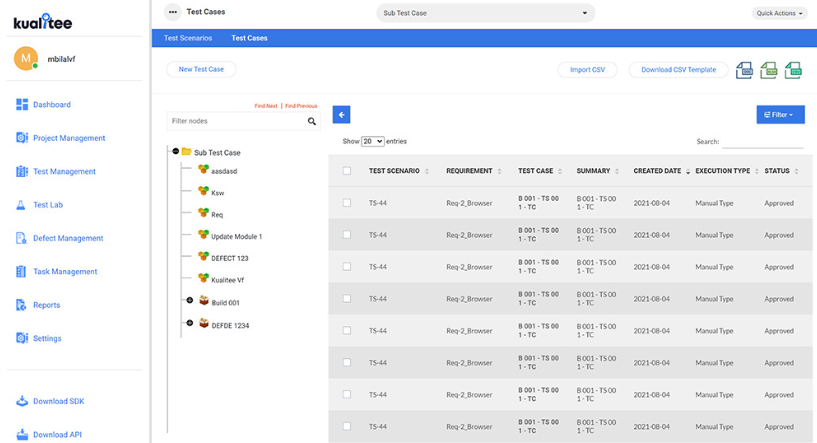Open the Quick Actions dropdown

[x=779, y=13]
